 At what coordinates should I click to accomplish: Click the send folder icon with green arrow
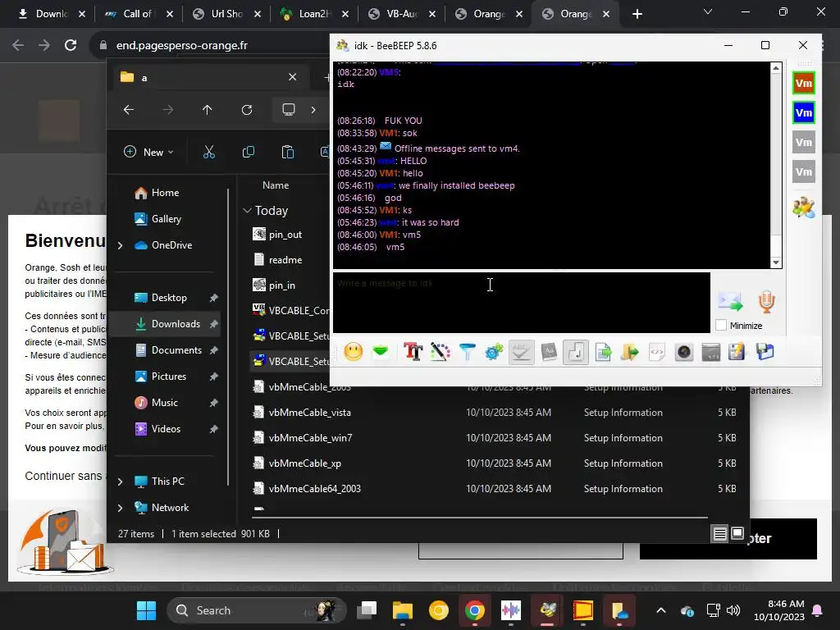630,352
